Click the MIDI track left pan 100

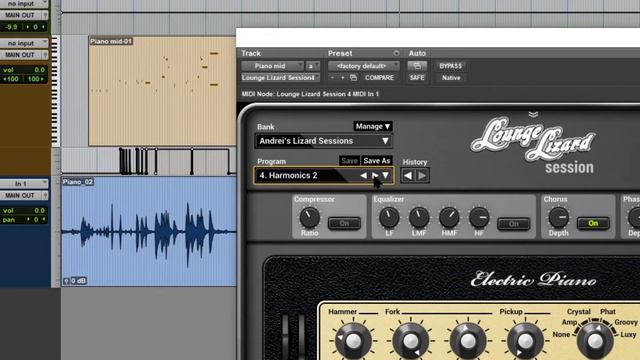11,79
